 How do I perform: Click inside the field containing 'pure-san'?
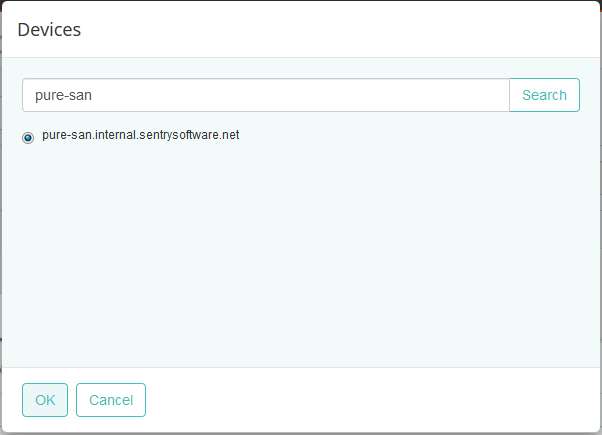(200, 95)
